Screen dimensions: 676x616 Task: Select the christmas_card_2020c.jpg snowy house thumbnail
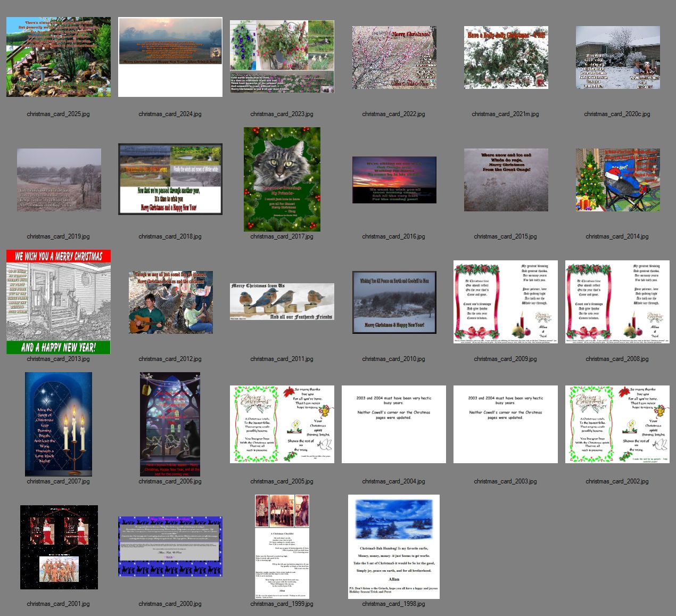[617, 58]
